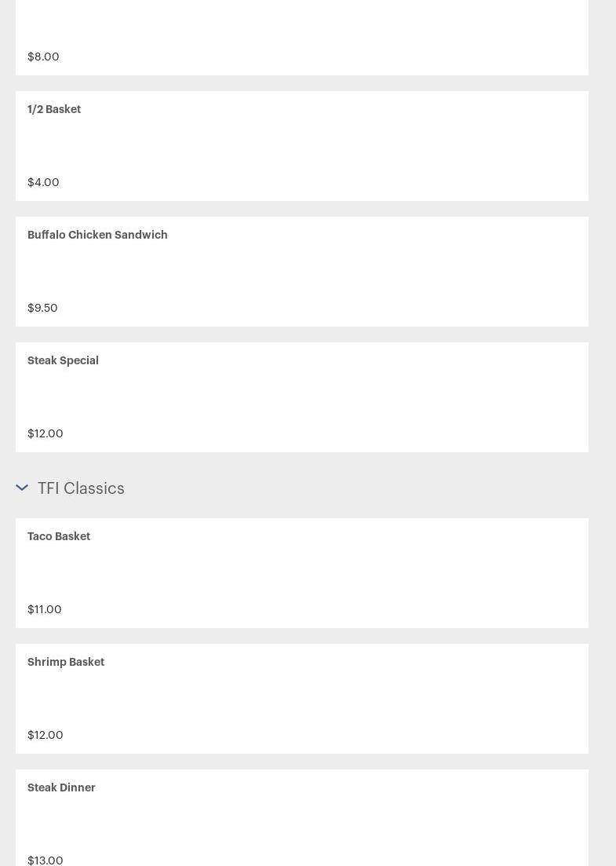
Task: Open the Buffalo Chicken Sandwich title
Action: tap(97, 235)
